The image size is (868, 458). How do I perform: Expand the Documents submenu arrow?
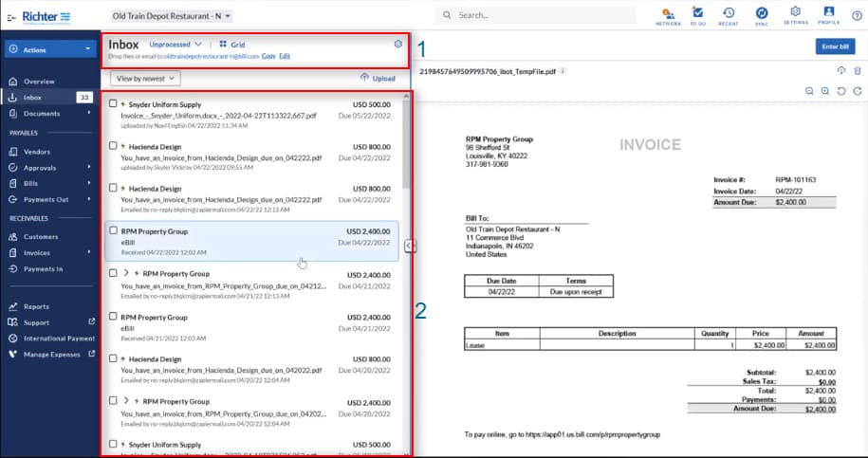(x=89, y=113)
